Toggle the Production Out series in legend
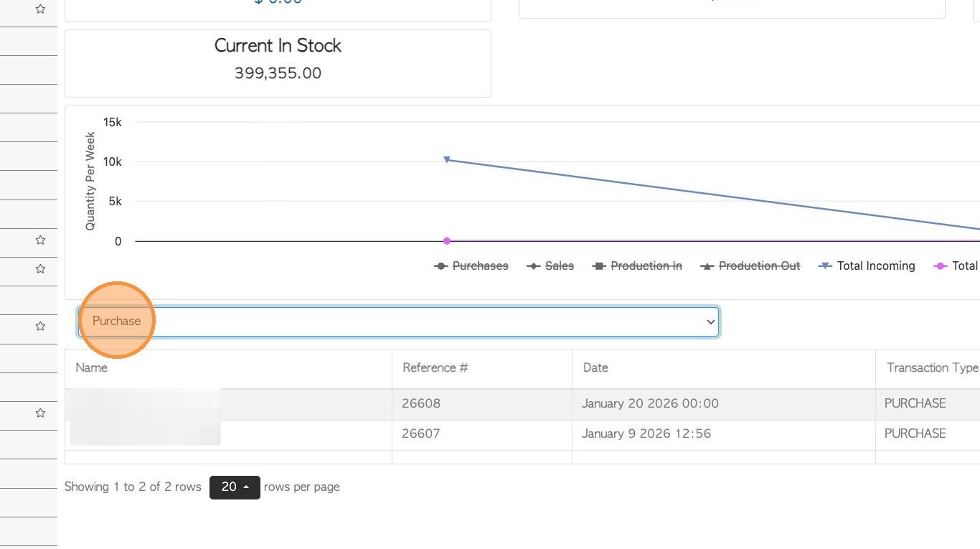The height and width of the screenshot is (549, 980). coord(759,266)
